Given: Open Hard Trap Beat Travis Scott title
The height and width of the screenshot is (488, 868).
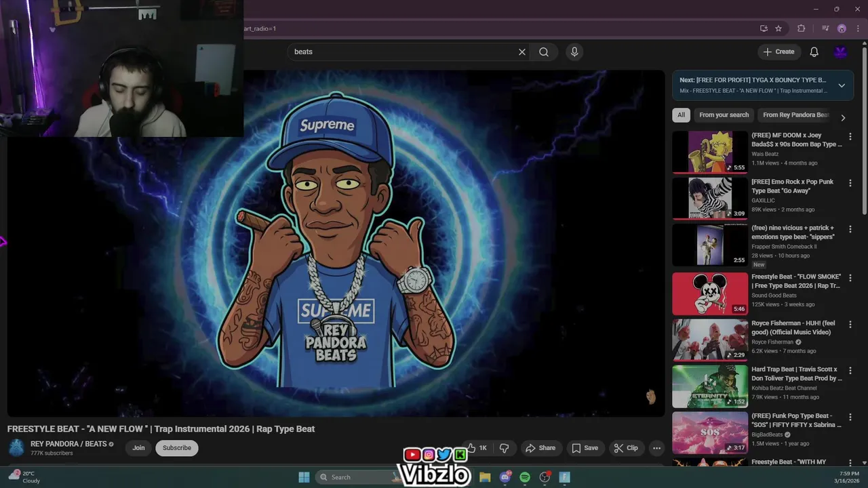Looking at the screenshot, I should coord(797,374).
